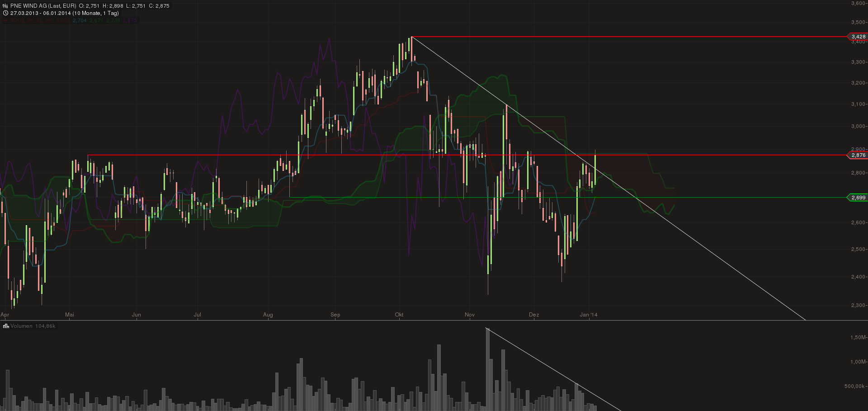Screen dimensions: 868x411
Task: Select the 3,428 resistance price marker
Action: click(857, 37)
